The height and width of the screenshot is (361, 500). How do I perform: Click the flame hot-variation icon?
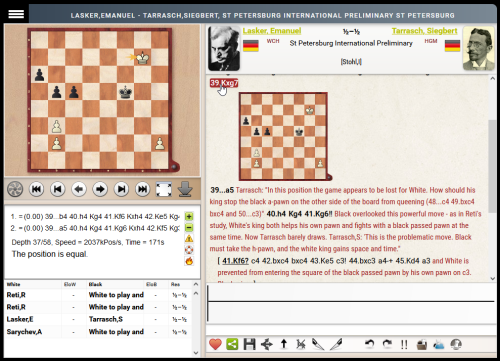(189, 261)
